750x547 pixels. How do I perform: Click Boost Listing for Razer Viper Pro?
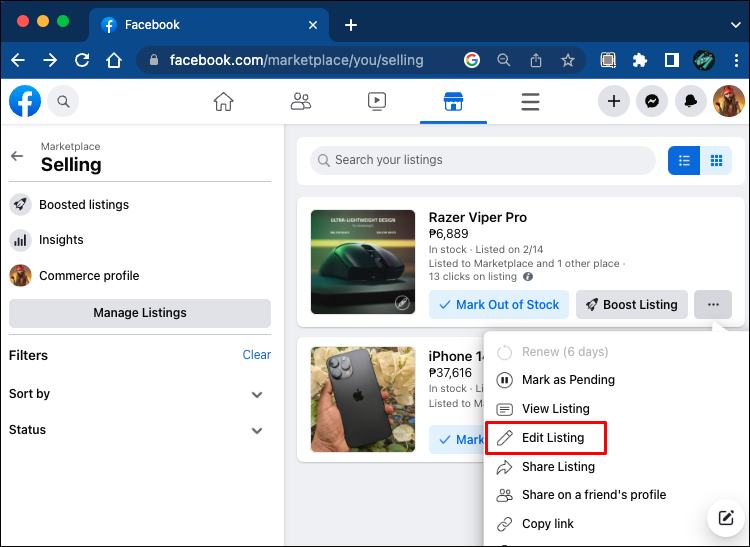(632, 305)
